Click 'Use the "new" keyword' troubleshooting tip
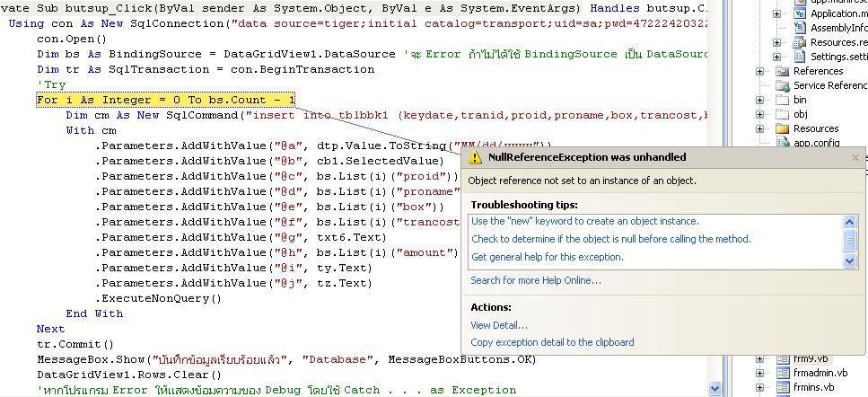The height and width of the screenshot is (397, 868). (x=585, y=221)
